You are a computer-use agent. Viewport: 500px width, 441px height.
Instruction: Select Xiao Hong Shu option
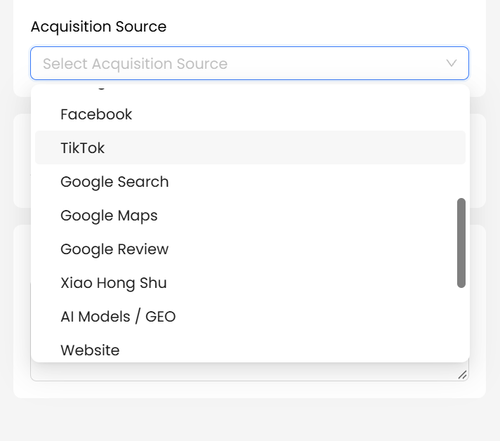click(x=250, y=282)
